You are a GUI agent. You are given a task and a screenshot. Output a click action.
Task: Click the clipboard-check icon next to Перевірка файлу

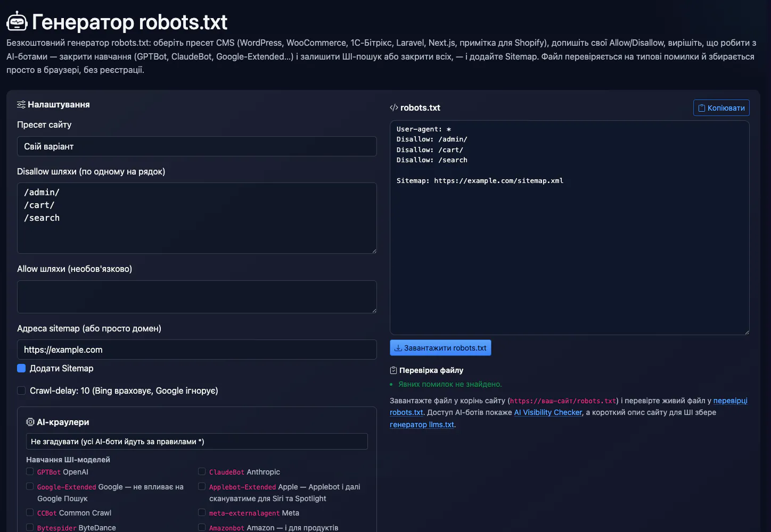(393, 370)
